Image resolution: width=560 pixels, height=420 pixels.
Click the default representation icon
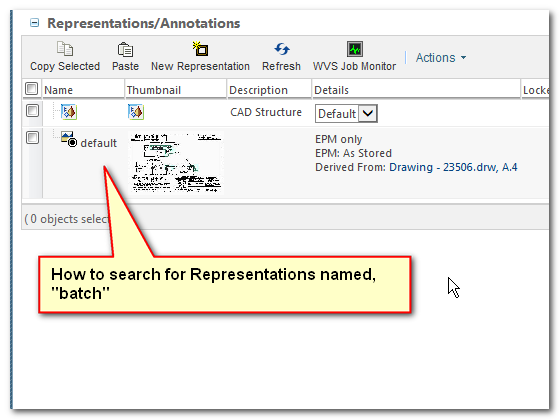(69, 139)
